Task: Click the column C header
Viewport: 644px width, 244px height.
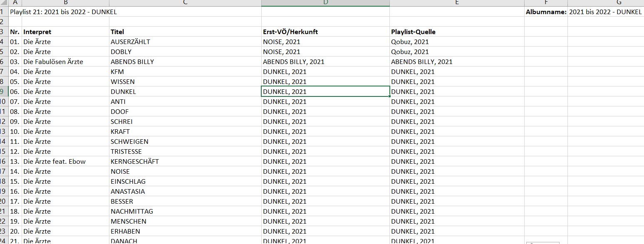Action: click(x=185, y=3)
